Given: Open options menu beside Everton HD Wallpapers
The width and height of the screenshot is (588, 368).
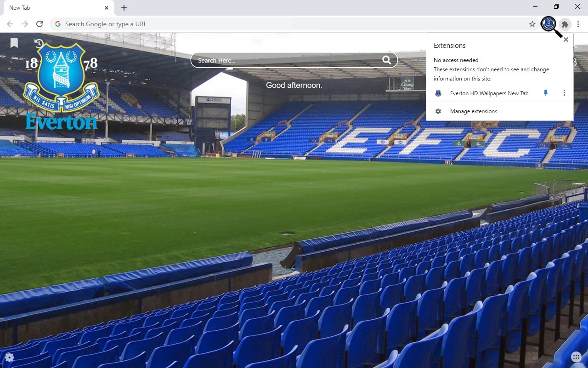Looking at the screenshot, I should point(564,93).
